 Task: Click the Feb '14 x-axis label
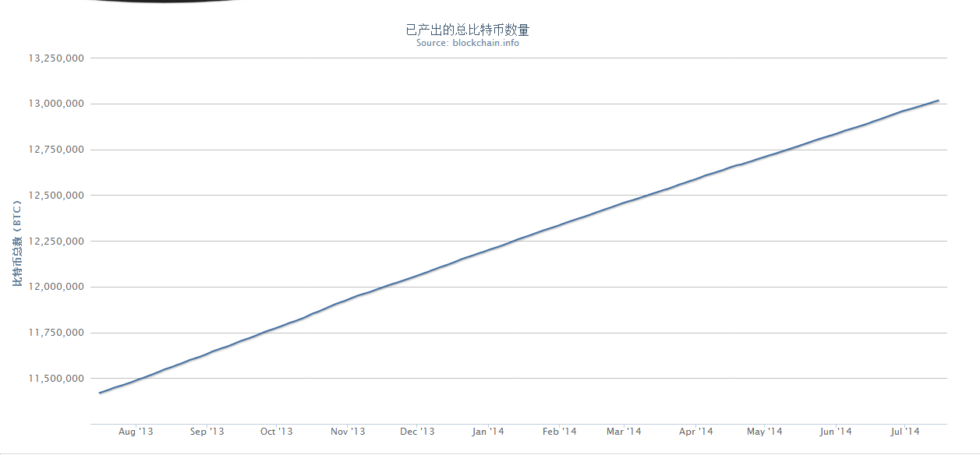[x=559, y=431]
